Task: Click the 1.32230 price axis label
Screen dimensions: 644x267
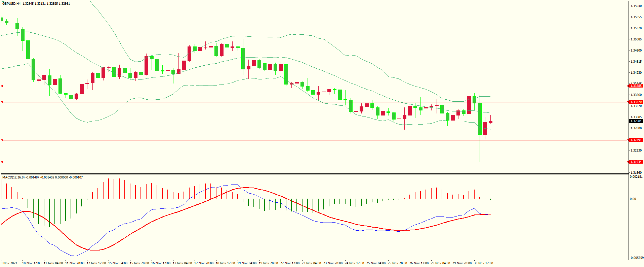Action: pyautogui.click(x=636, y=151)
